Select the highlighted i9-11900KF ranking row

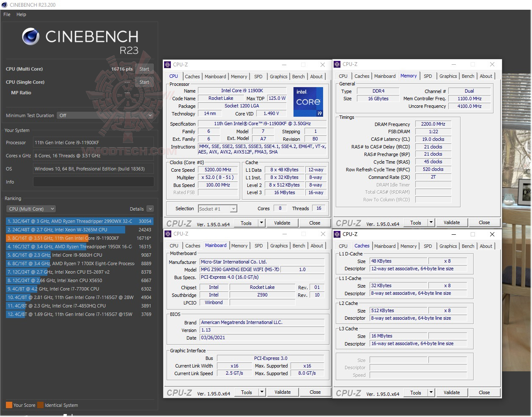80,238
